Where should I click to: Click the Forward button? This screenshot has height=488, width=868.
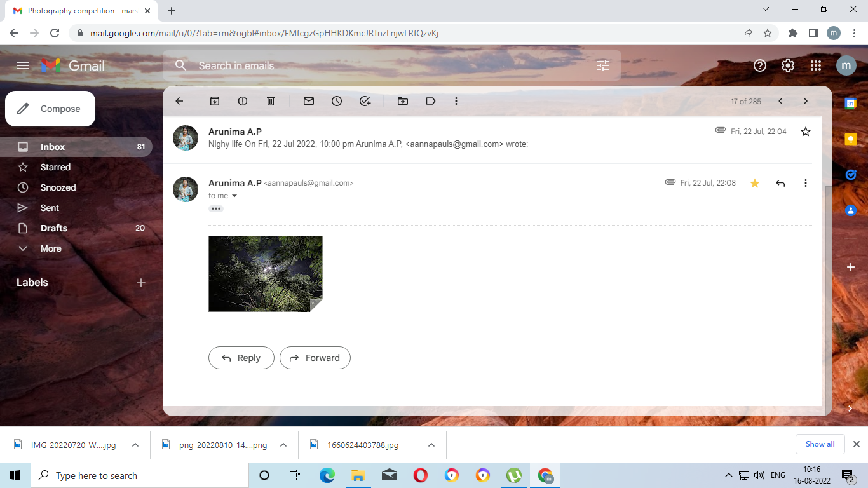point(315,358)
